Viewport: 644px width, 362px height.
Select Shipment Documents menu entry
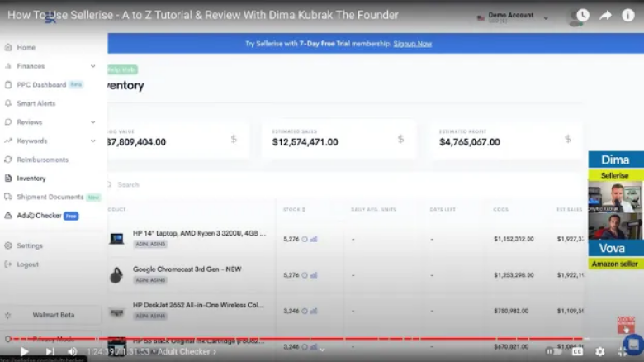[x=50, y=197]
